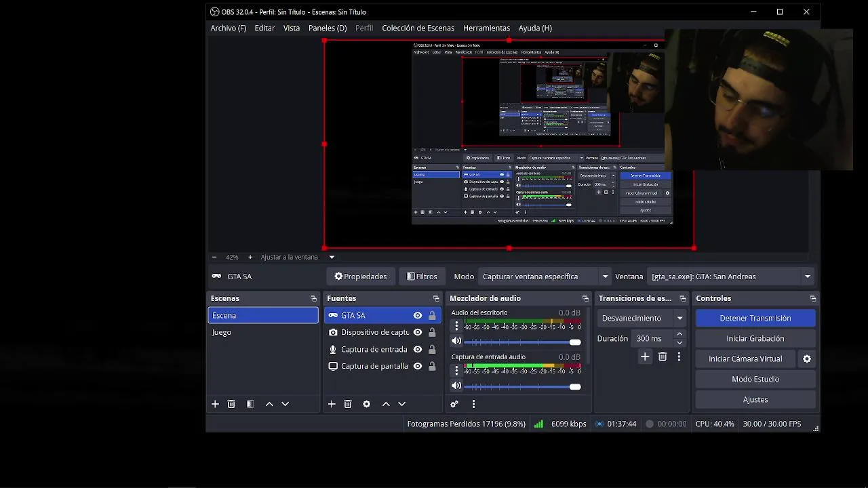Move scene down in Escenas list

(x=285, y=404)
